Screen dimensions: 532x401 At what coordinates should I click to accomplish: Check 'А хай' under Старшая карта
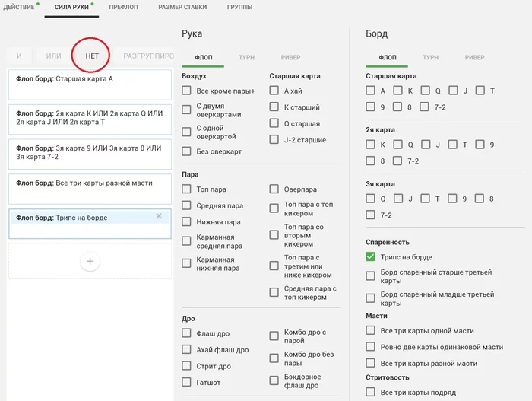click(x=274, y=91)
